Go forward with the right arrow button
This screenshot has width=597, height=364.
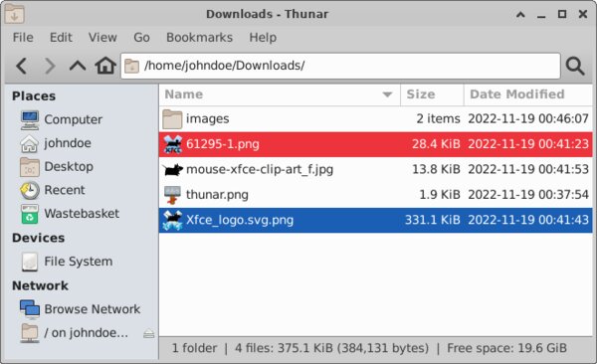tap(50, 66)
